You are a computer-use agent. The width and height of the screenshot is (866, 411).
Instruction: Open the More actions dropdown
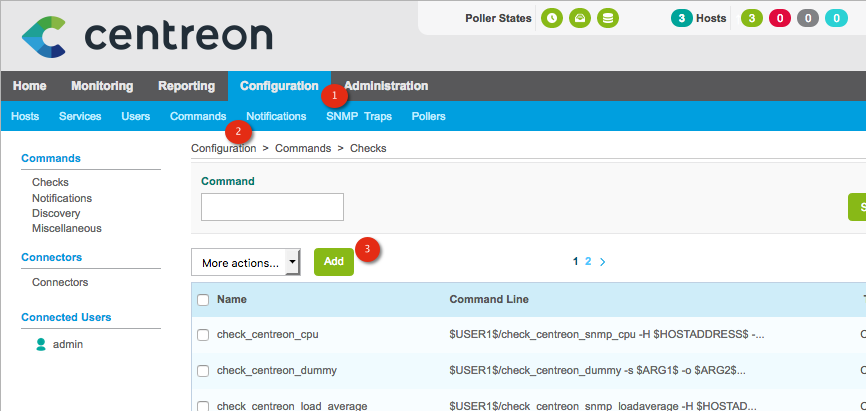pos(245,262)
